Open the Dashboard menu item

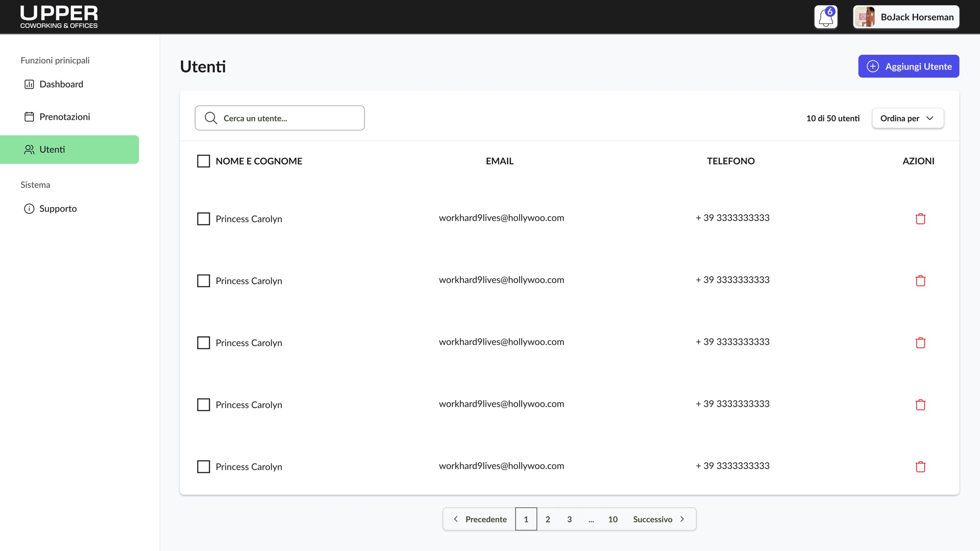pyautogui.click(x=61, y=84)
